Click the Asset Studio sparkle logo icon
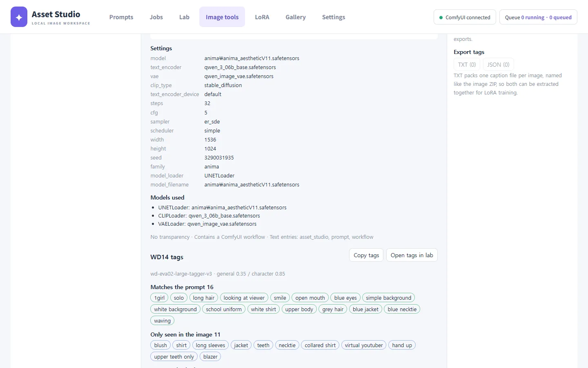588x368 pixels. [x=19, y=17]
